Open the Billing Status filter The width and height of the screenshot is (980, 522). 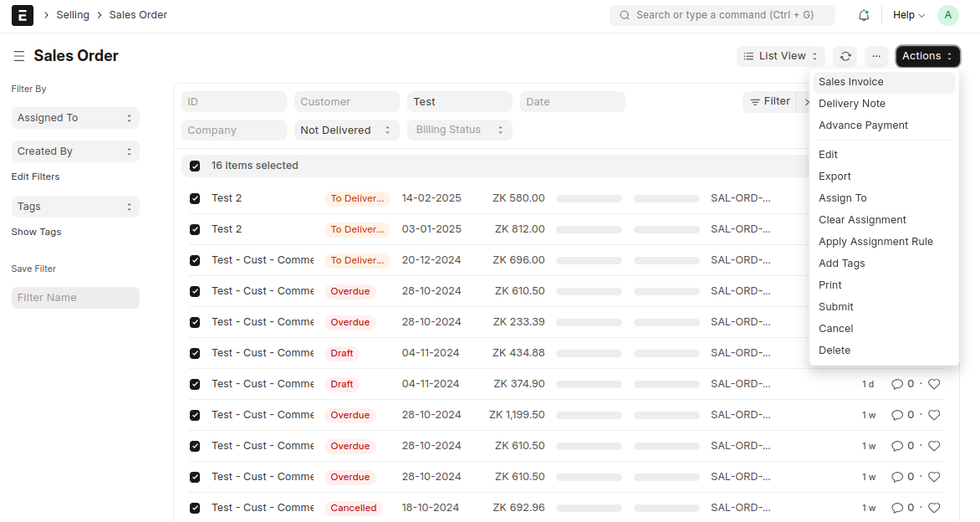click(459, 130)
